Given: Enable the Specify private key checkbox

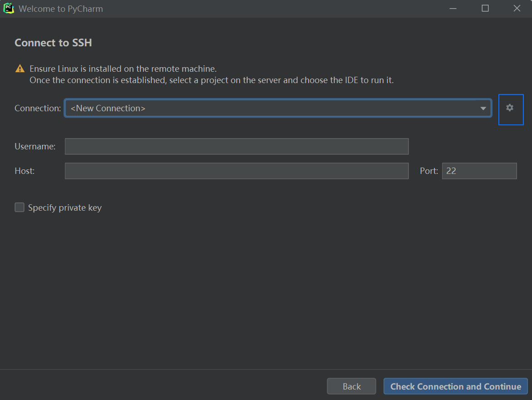Looking at the screenshot, I should tap(20, 207).
